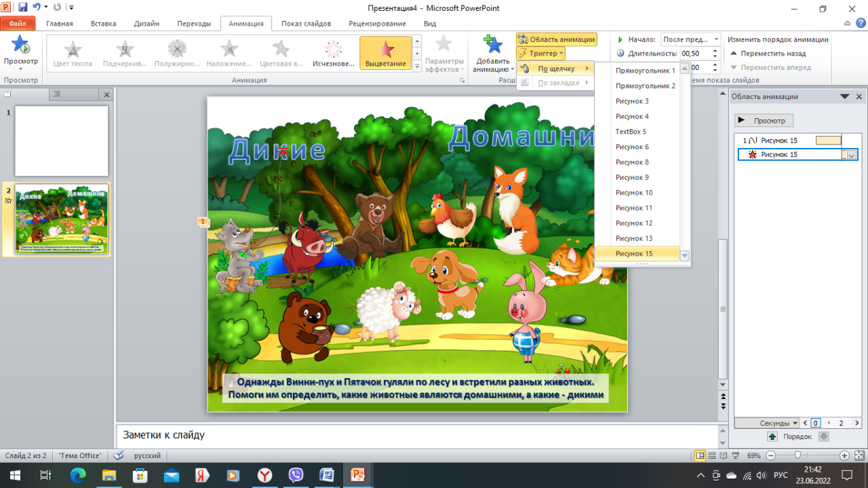Open Viber from taskbar
This screenshot has width=868, height=488.
click(x=296, y=474)
